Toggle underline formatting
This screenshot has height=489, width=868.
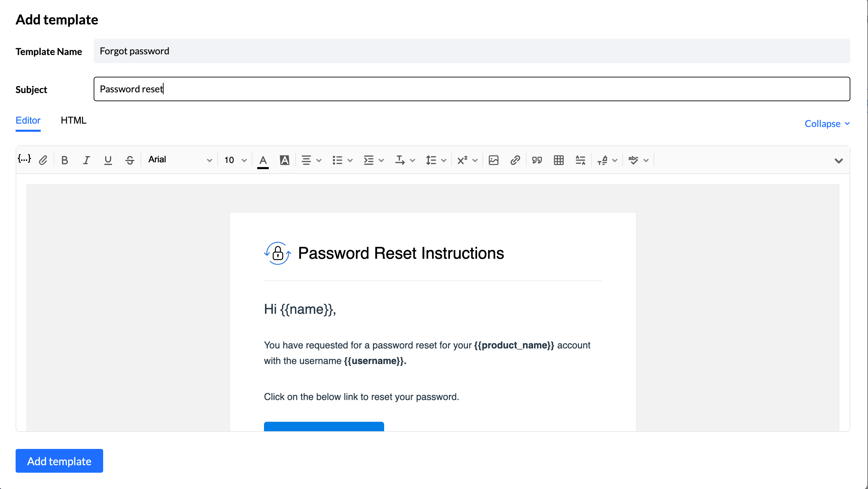pyautogui.click(x=108, y=160)
